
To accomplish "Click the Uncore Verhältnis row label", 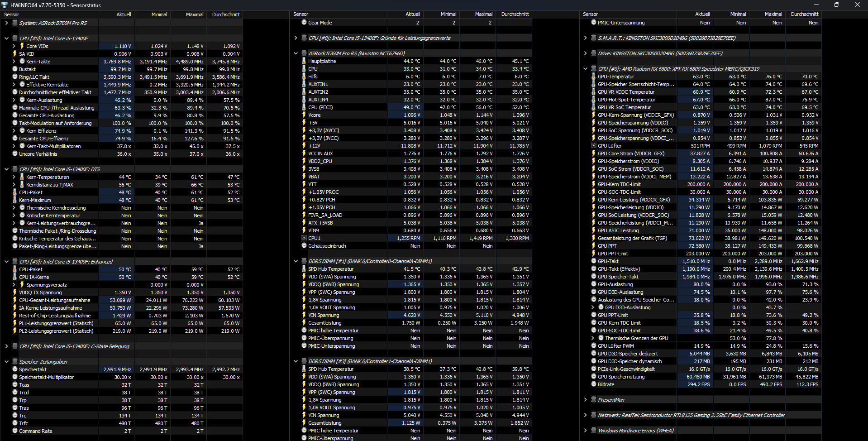I will [x=38, y=154].
